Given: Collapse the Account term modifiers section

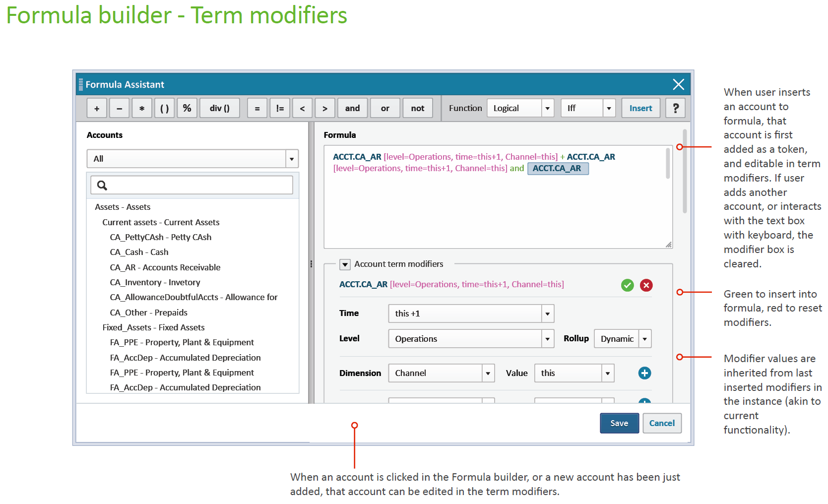Looking at the screenshot, I should 344,264.
